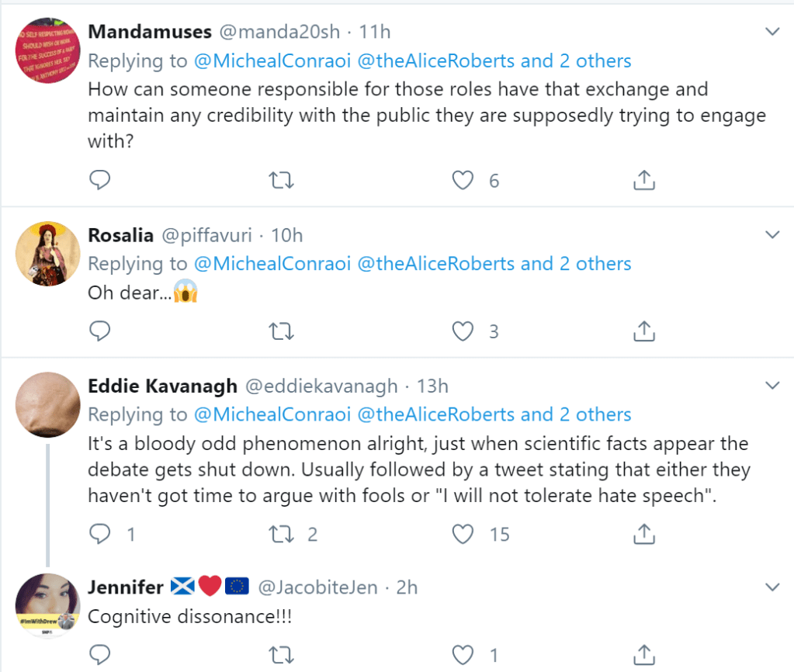View Rosalia's profile avatar

[48, 254]
